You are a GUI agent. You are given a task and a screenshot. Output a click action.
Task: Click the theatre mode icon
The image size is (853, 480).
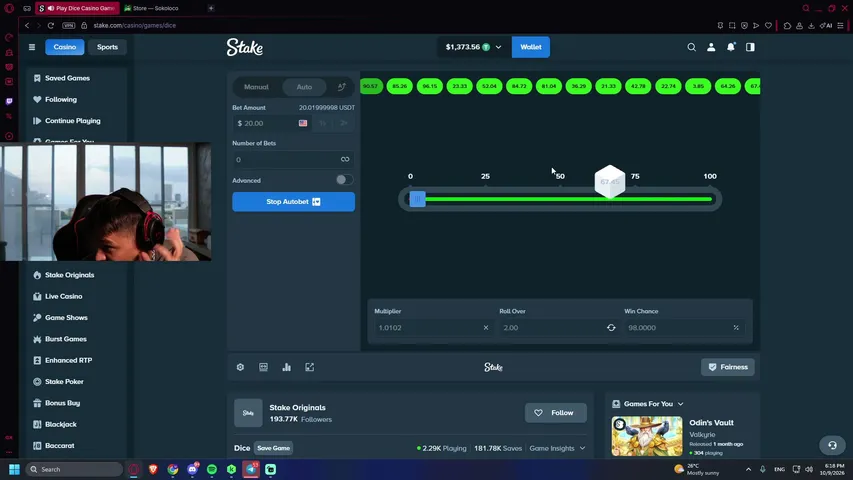coord(263,367)
